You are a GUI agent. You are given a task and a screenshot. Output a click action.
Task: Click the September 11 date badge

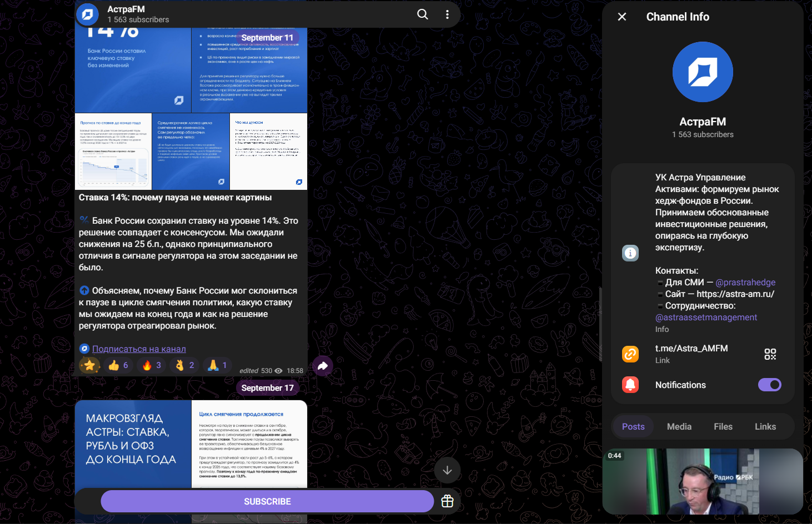coord(267,37)
